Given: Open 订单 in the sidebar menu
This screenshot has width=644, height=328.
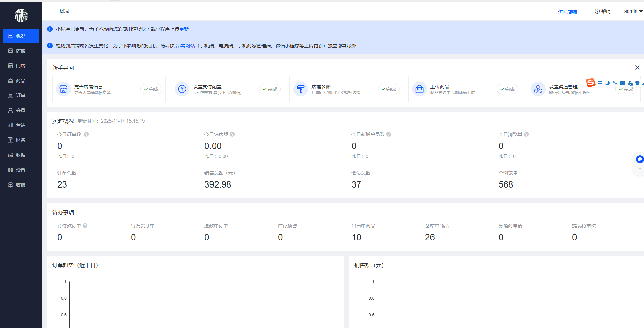Looking at the screenshot, I should pos(21,95).
